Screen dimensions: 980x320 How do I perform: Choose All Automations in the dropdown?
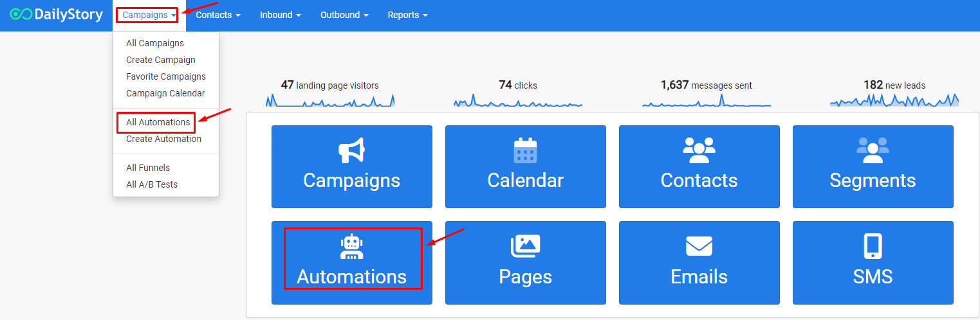point(158,122)
